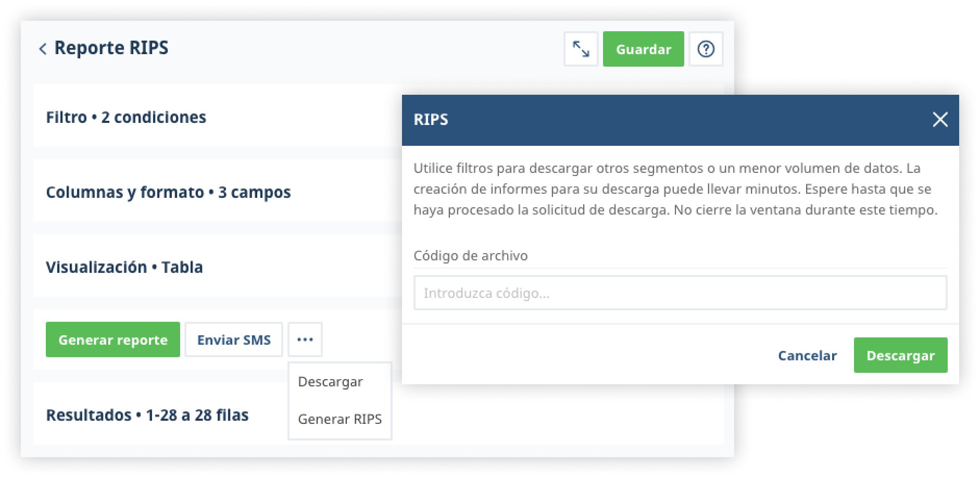Image resolution: width=980 pixels, height=478 pixels.
Task: Expand the Filtro section
Action: [x=125, y=117]
